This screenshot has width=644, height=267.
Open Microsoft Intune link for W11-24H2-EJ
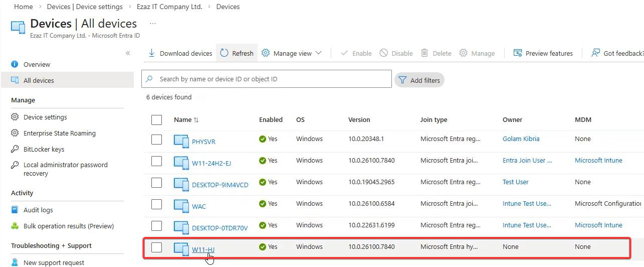[598, 160]
